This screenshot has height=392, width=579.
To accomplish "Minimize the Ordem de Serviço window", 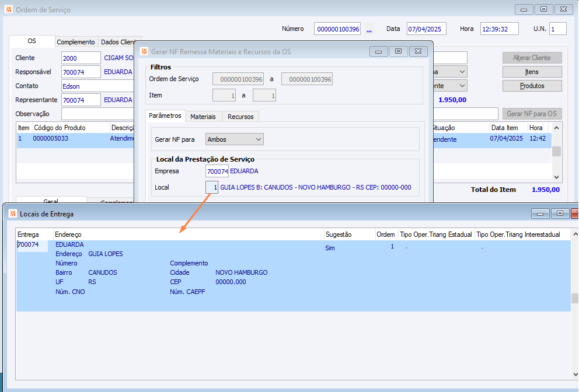I will [x=524, y=9].
